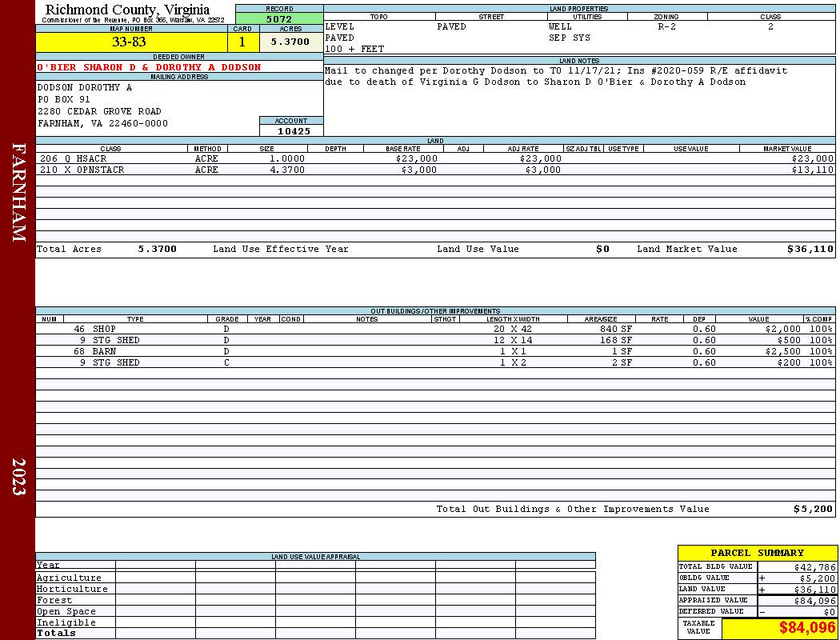Viewport: 840px width, 640px height.
Task: Select the WELL utilities entry
Action: [x=560, y=26]
